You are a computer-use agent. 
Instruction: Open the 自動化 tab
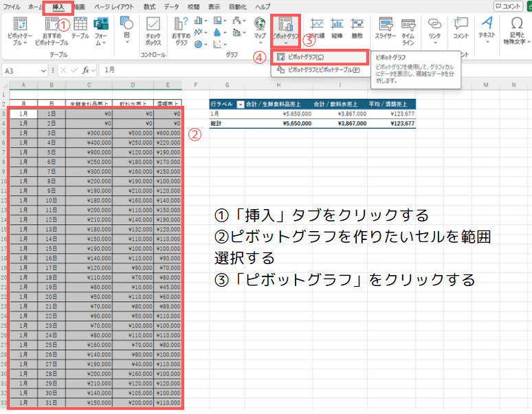click(237, 6)
